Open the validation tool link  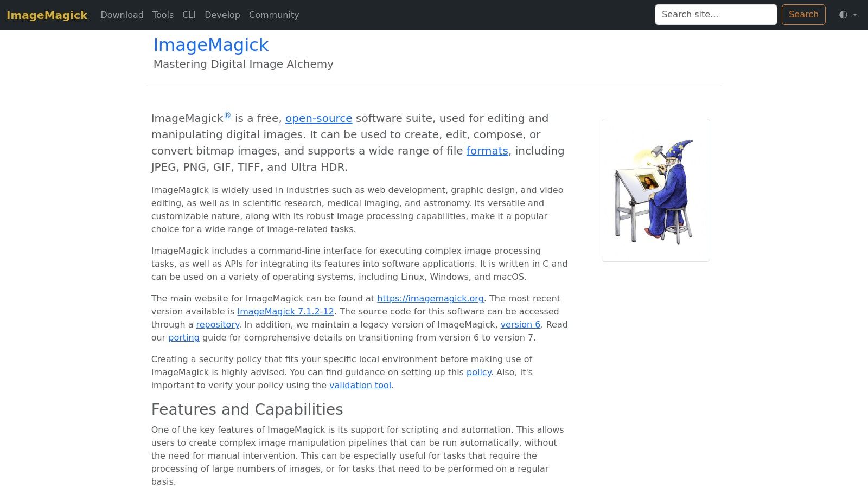point(360,385)
